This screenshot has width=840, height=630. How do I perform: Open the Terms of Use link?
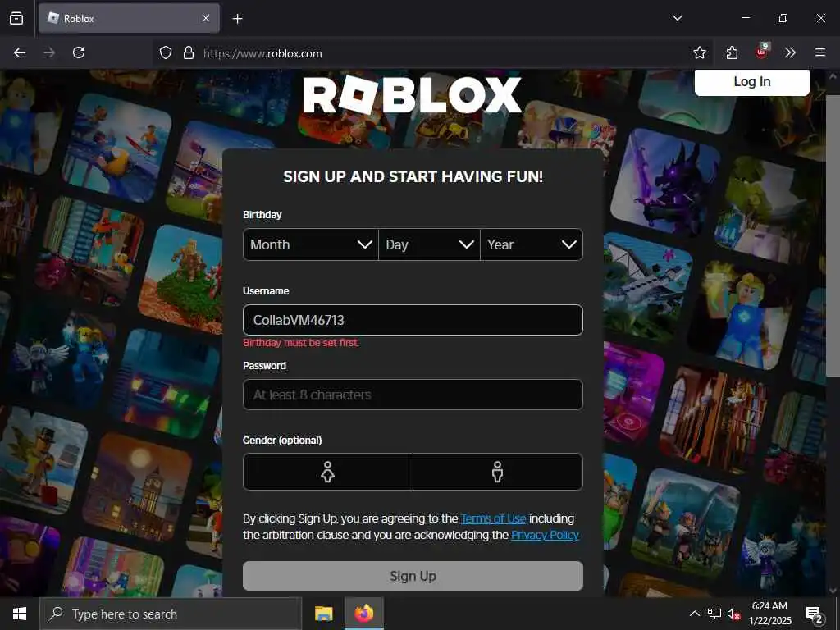493,518
